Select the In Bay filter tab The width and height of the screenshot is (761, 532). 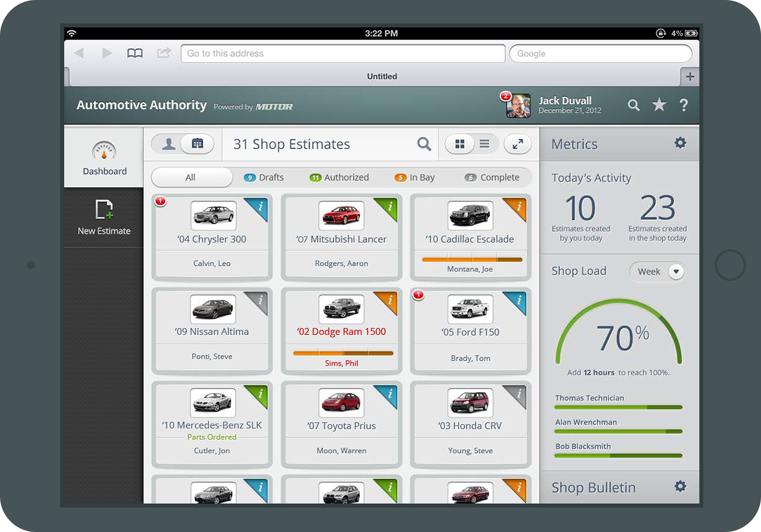pos(415,177)
